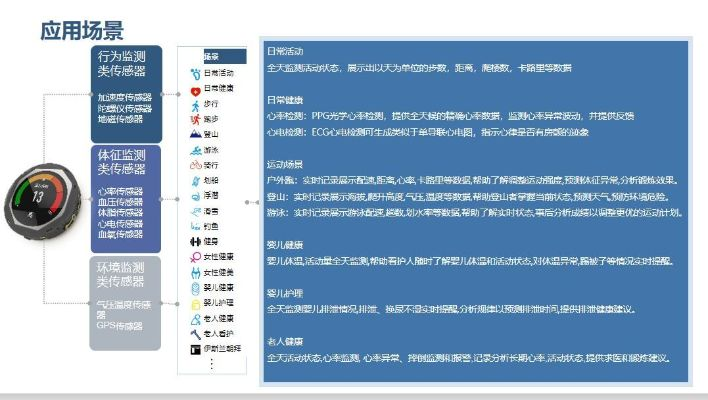The height and width of the screenshot is (400, 708).
Task: Click the 女性健康 icon in list
Action: click(x=195, y=257)
